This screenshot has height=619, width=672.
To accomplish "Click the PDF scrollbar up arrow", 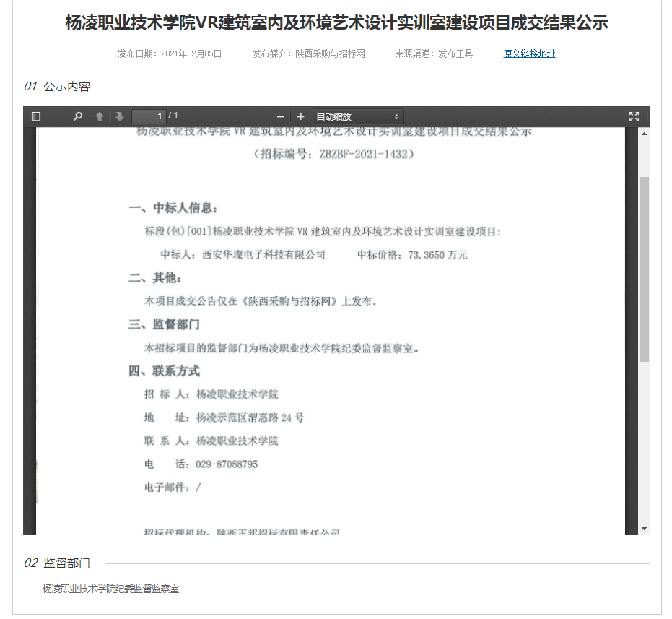I will pyautogui.click(x=644, y=134).
